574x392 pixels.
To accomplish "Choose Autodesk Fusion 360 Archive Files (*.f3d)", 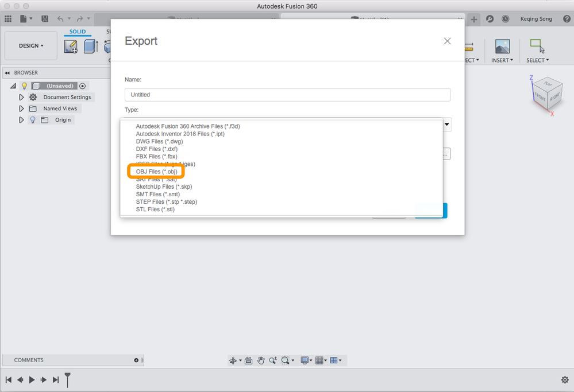I will click(x=188, y=126).
